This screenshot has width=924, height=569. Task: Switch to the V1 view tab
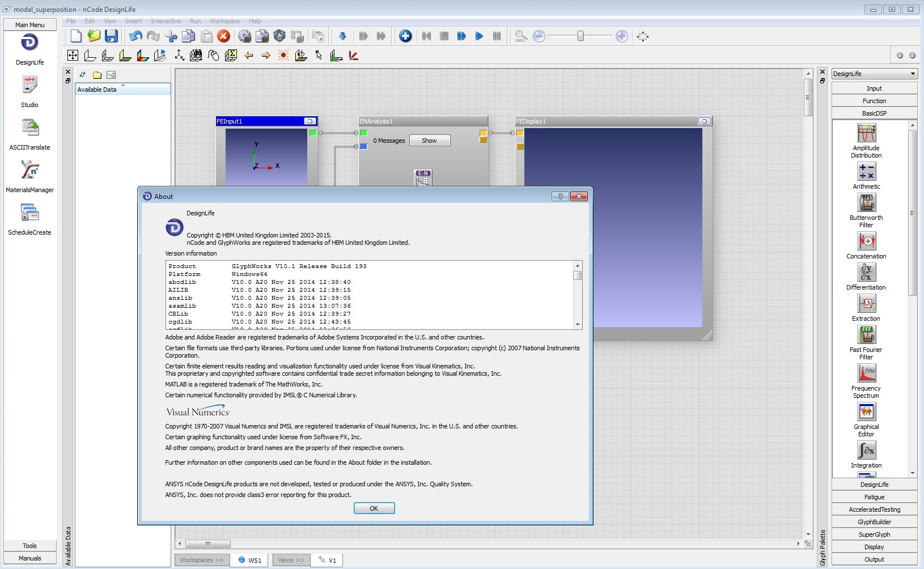pos(328,560)
